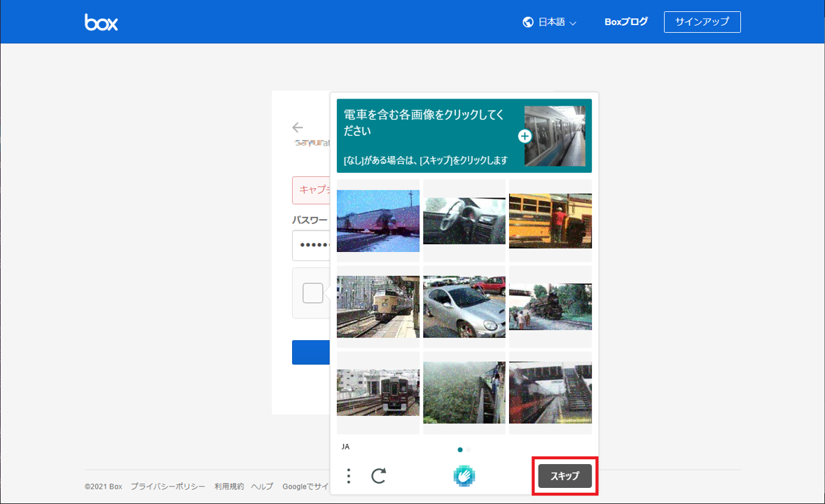Tick the captcha verification checkbox
Viewport: 825px width, 504px height.
312,293
